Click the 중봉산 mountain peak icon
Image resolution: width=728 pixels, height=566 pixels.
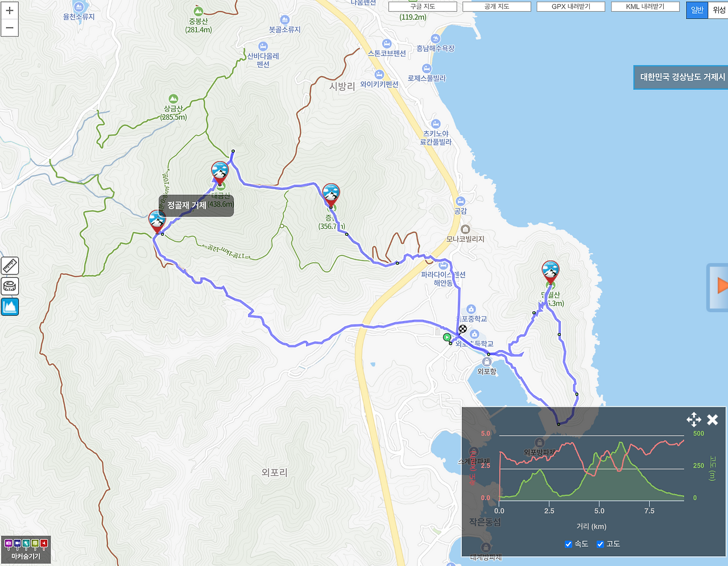198,11
